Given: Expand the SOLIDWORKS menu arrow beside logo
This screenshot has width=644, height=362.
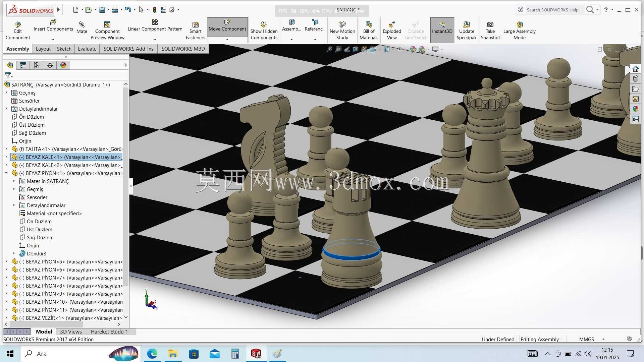Looking at the screenshot, I should tap(58, 10).
